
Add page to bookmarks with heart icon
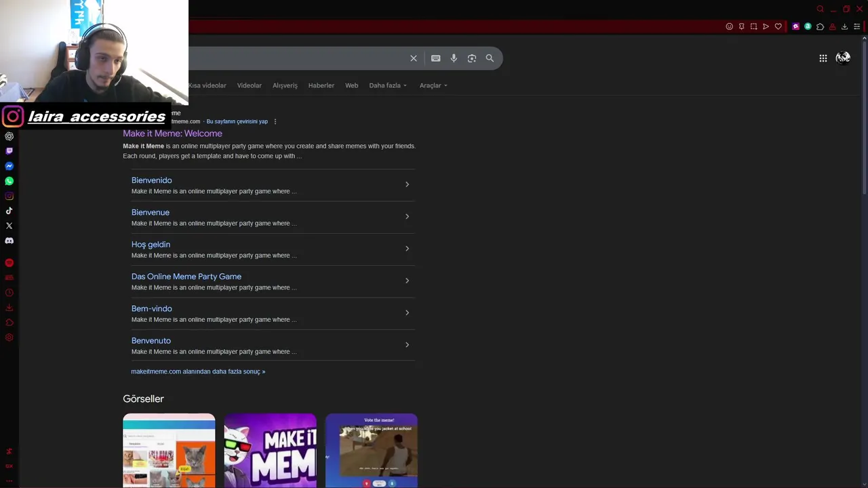click(778, 26)
